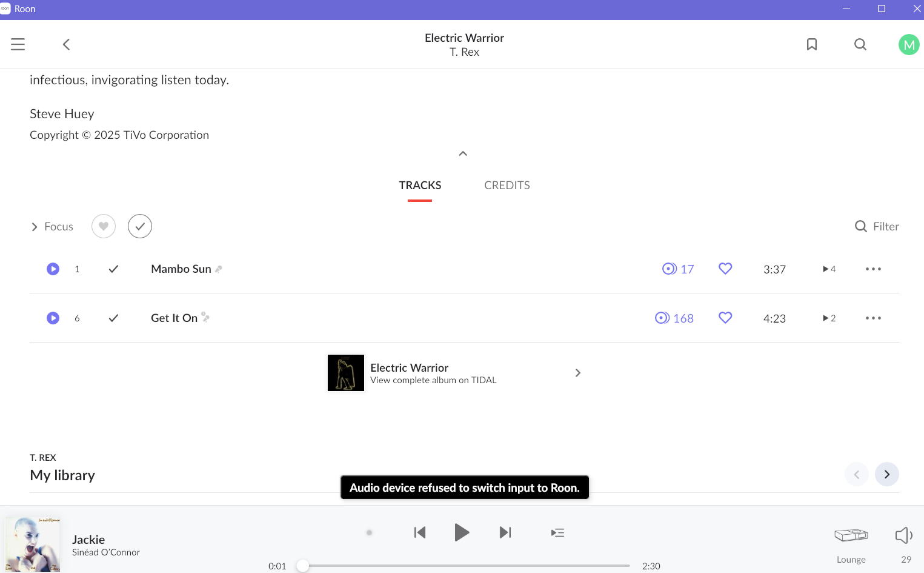The height and width of the screenshot is (573, 924).
Task: Open the play queue
Action: click(x=558, y=532)
